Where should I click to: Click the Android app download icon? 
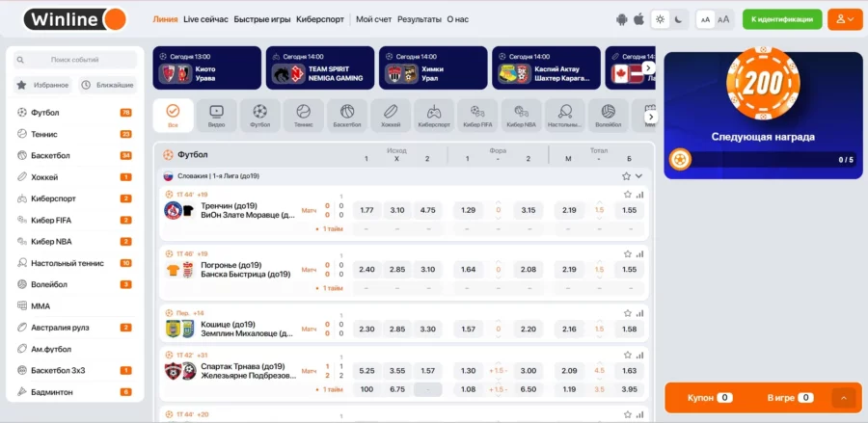click(x=621, y=19)
